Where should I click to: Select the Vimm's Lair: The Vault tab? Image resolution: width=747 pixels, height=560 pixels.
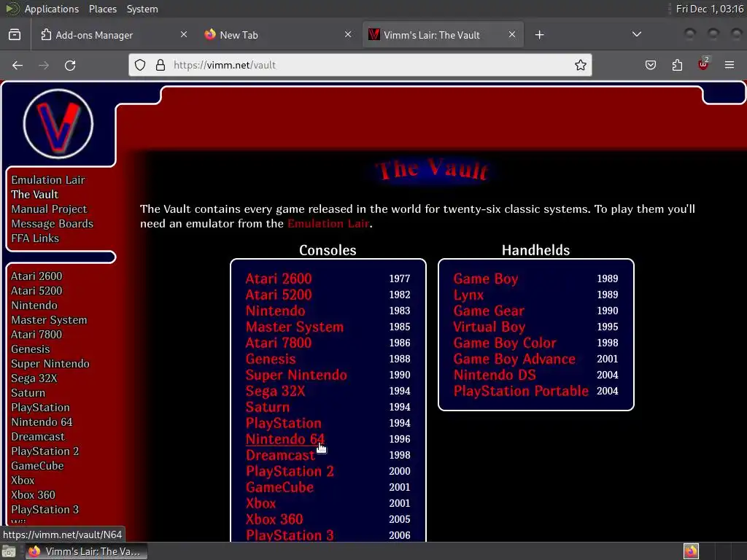tap(443, 35)
